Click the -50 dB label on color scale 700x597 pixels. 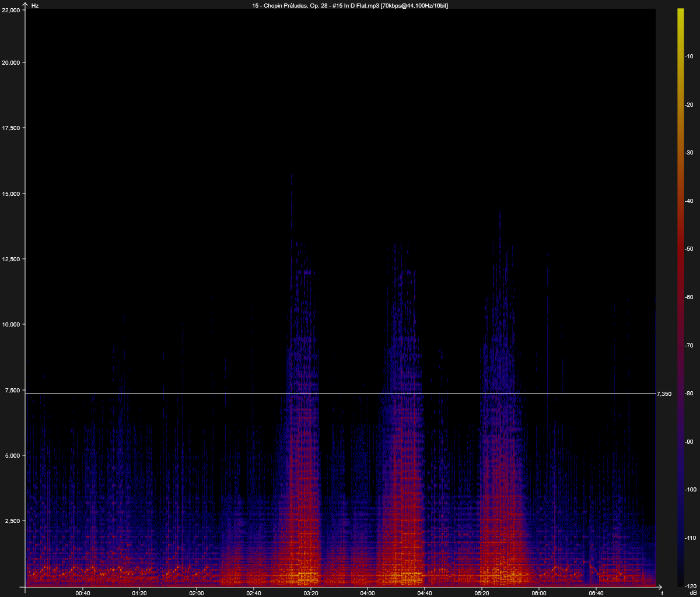pyautogui.click(x=689, y=249)
